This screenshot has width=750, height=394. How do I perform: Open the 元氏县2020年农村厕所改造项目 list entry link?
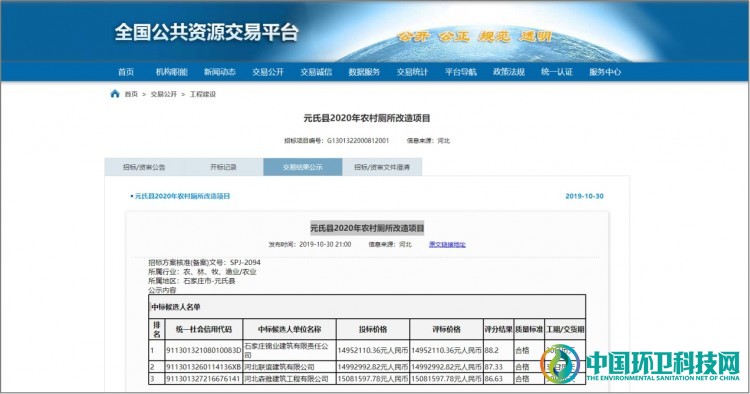[x=182, y=196]
